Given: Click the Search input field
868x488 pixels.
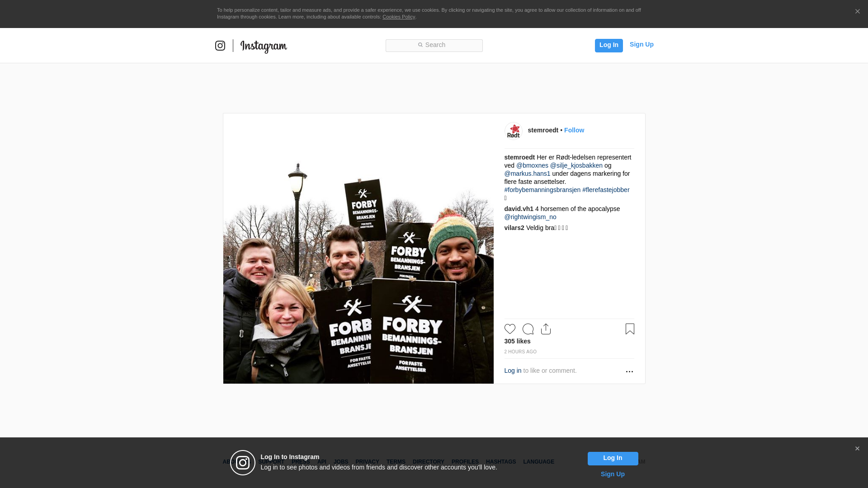Looking at the screenshot, I should [434, 45].
